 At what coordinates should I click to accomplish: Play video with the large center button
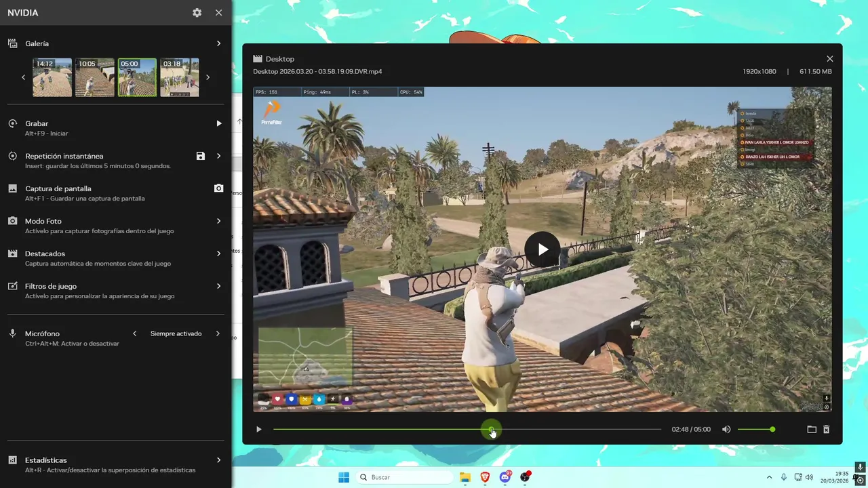click(x=542, y=249)
